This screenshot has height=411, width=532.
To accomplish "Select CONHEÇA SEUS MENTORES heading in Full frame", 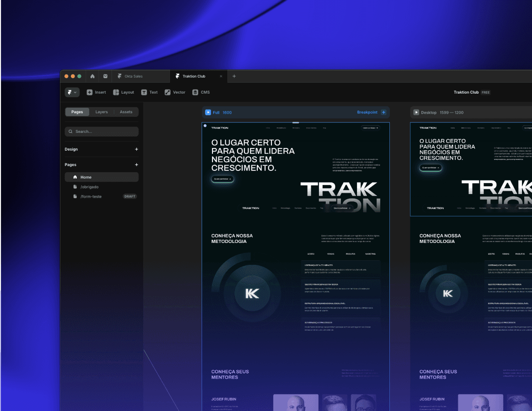I will (x=230, y=374).
